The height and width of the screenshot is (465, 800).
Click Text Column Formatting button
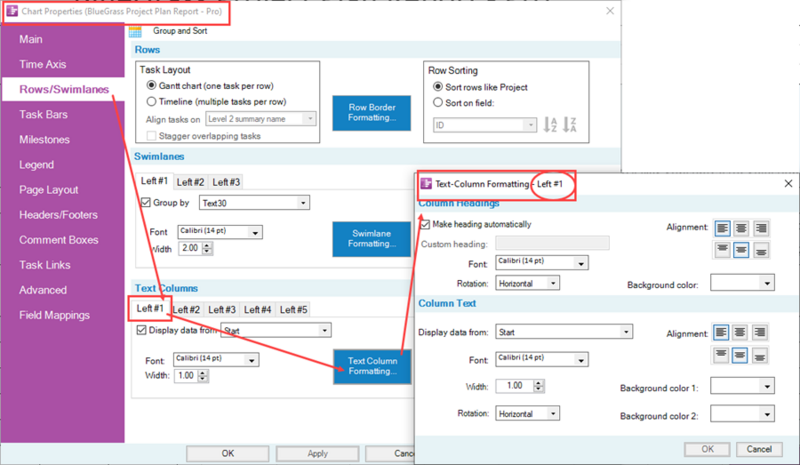[x=372, y=366]
